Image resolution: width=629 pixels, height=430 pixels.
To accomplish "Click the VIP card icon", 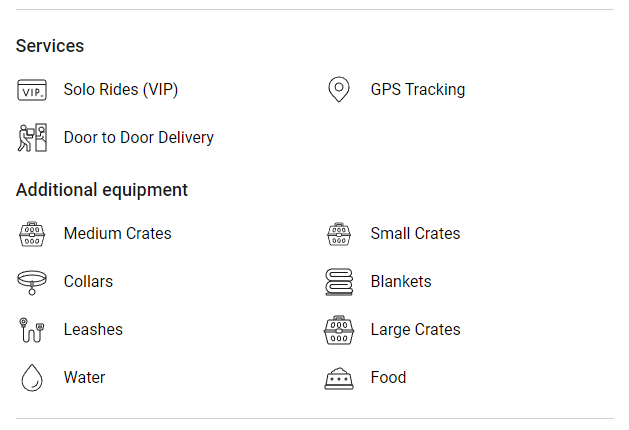I will 32,90.
